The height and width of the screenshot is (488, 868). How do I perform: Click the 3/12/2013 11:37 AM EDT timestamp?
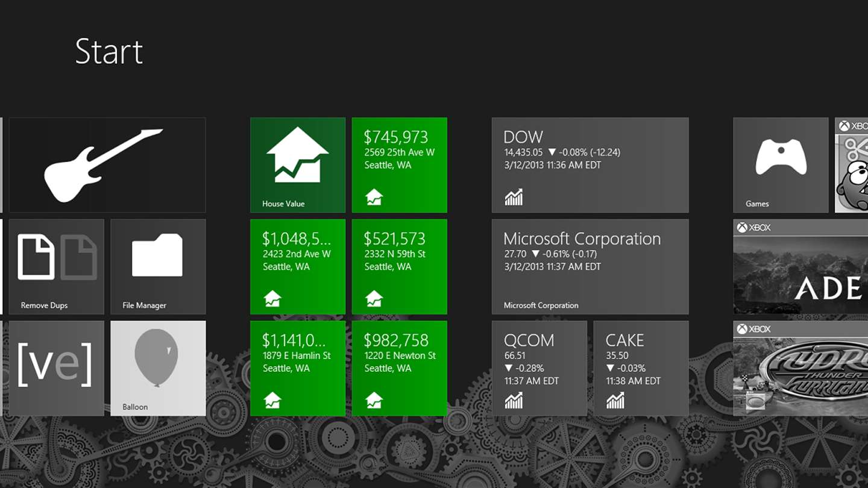tap(553, 267)
